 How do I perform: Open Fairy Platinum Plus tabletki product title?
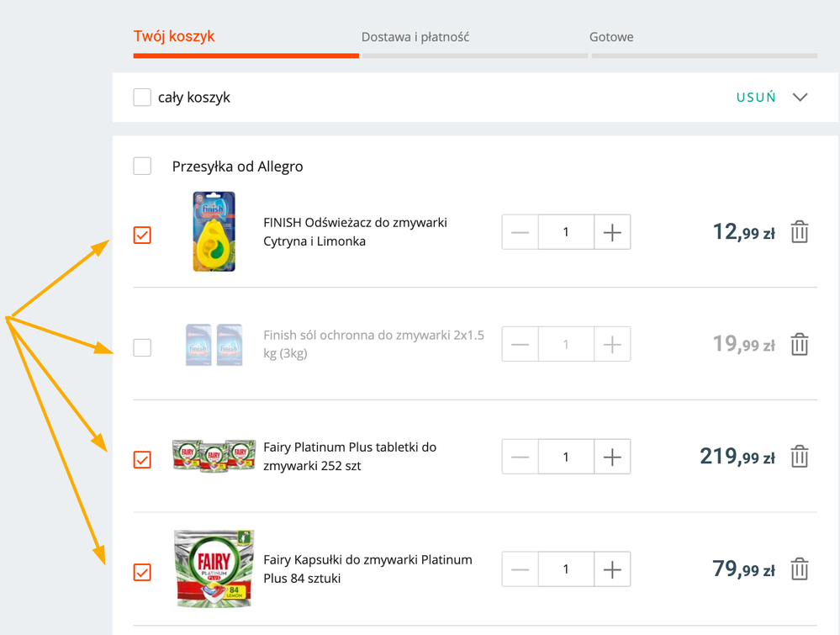[x=349, y=456]
